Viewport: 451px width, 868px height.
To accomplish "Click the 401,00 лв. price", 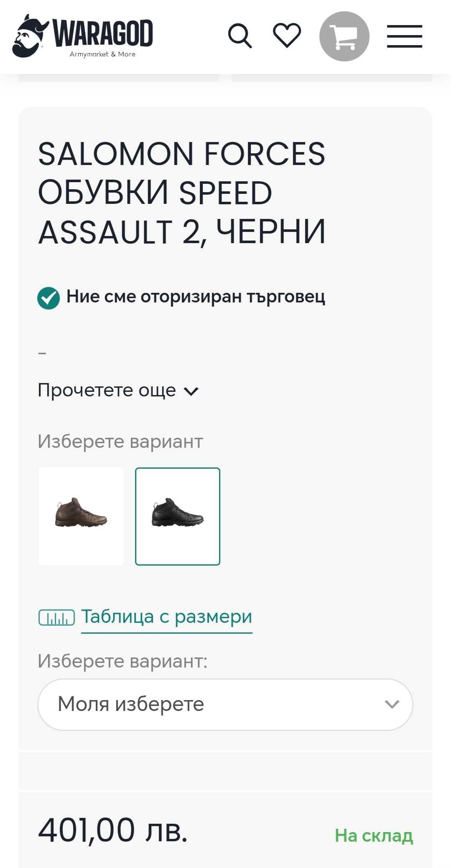I will [113, 830].
